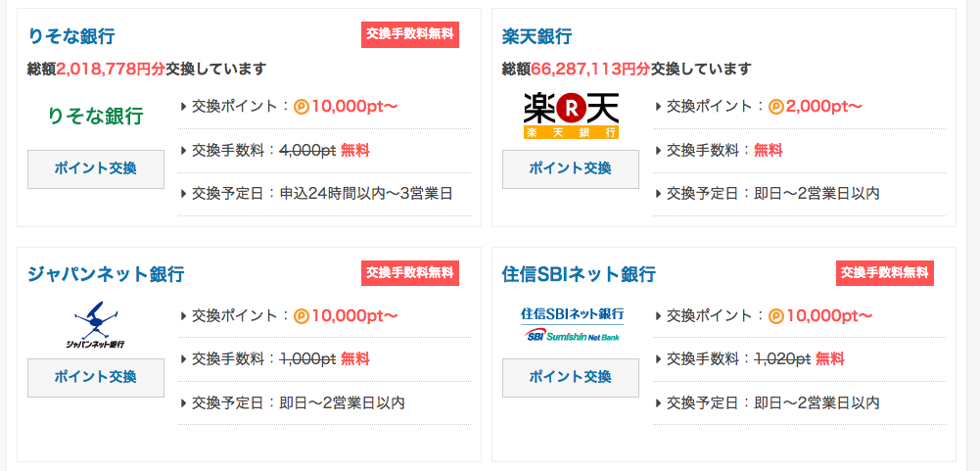Click the point coin icon in ジャパンネット銀行 card
The image size is (980, 471).
point(302,316)
